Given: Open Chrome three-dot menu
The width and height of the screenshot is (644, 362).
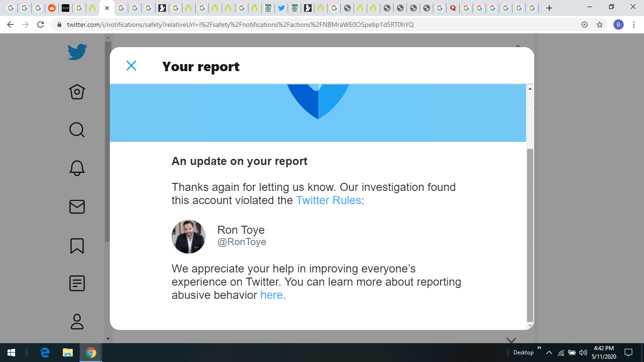Looking at the screenshot, I should [633, 25].
